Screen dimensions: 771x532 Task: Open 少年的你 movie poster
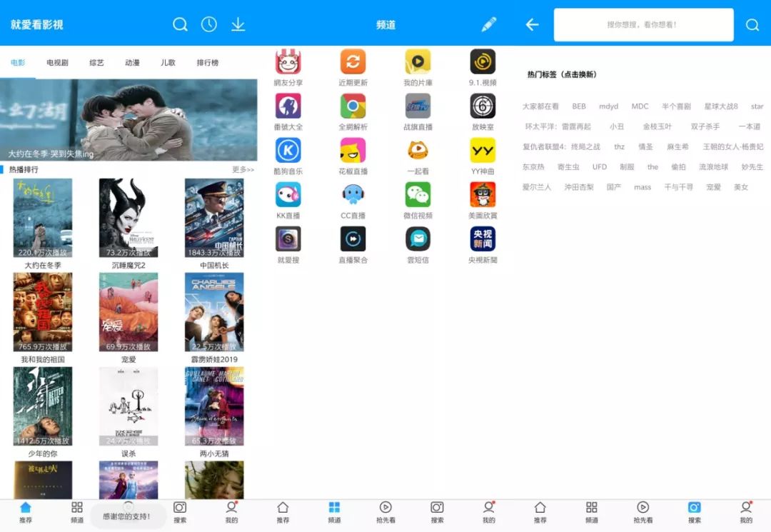coord(43,406)
